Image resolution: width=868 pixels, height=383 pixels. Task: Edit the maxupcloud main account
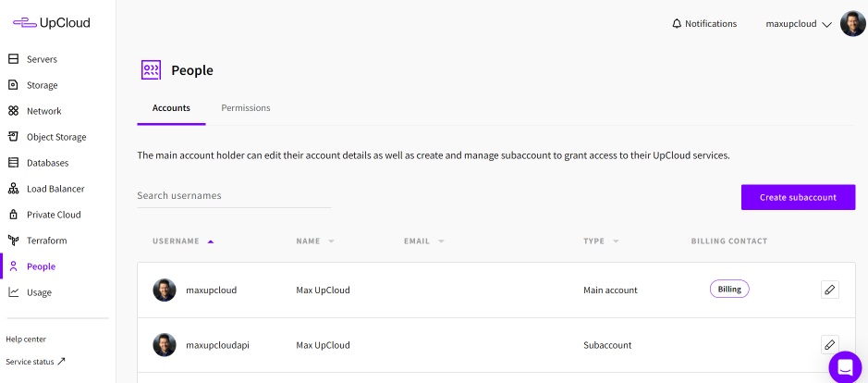pos(829,290)
